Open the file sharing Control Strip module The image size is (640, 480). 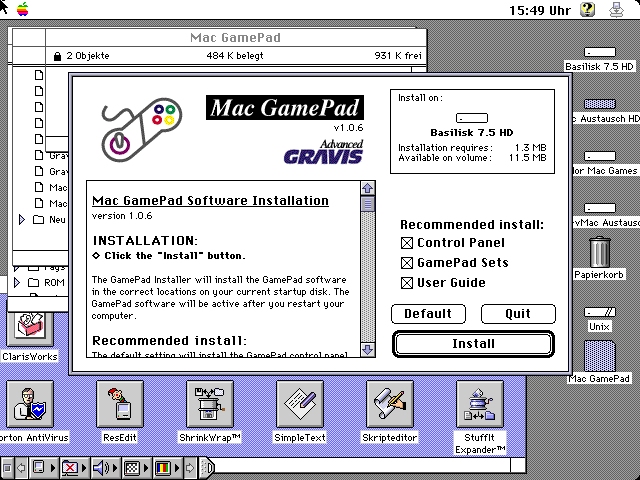click(74, 468)
